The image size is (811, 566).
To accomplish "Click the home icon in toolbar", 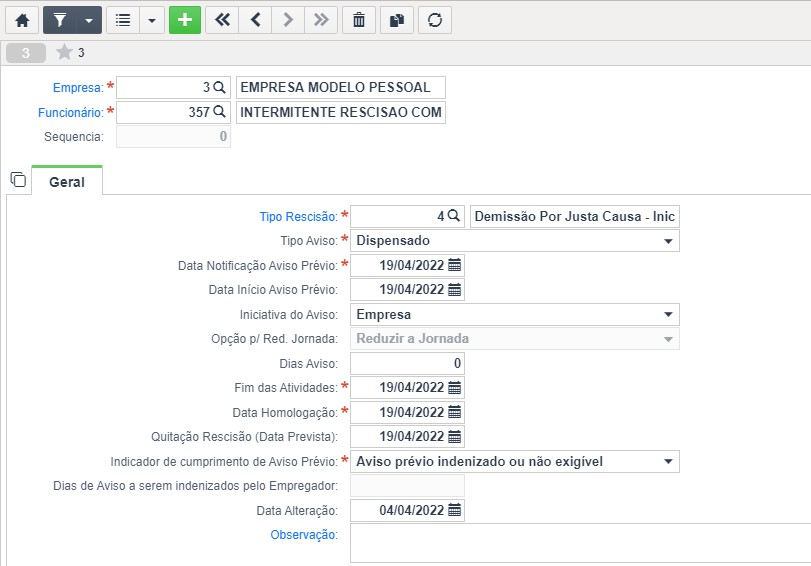I will 22,20.
